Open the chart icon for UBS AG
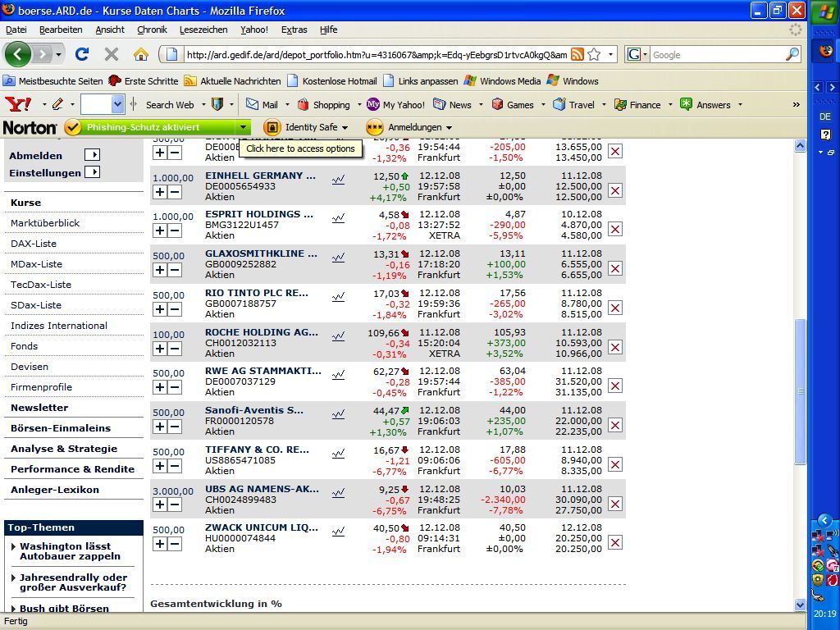Viewport: 840px width, 630px height. (338, 493)
